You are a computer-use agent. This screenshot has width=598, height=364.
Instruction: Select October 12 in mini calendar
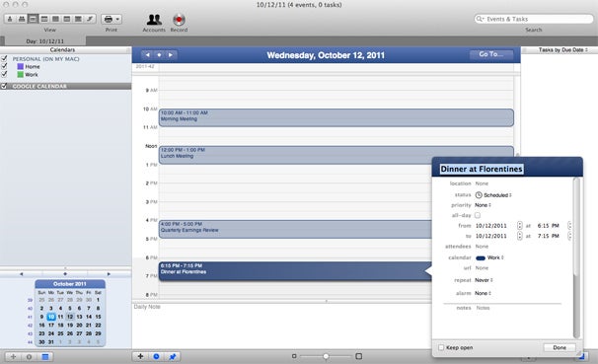70,317
